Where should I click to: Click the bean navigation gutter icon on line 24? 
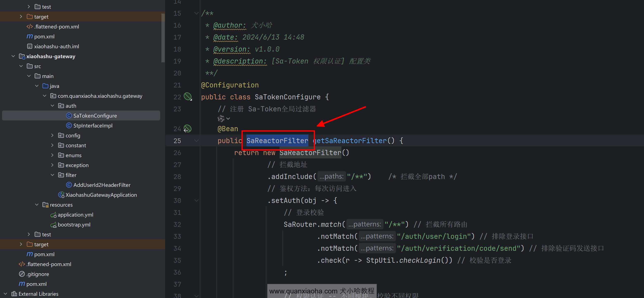(x=187, y=129)
